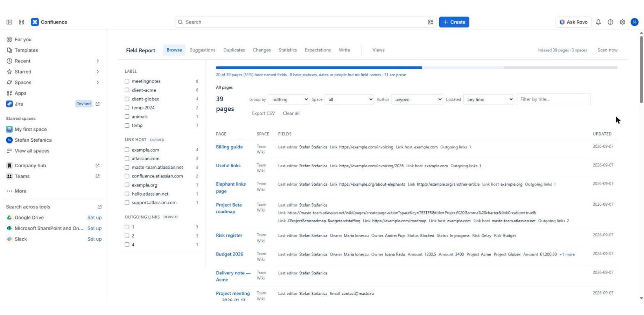
Task: Open the help question mark icon
Action: [x=610, y=22]
